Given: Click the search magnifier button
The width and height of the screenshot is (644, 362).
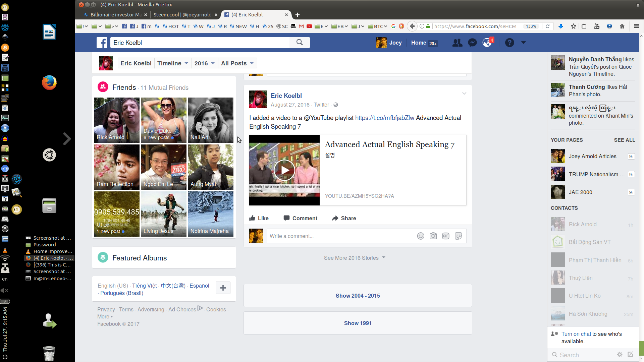Looking at the screenshot, I should pos(300,43).
